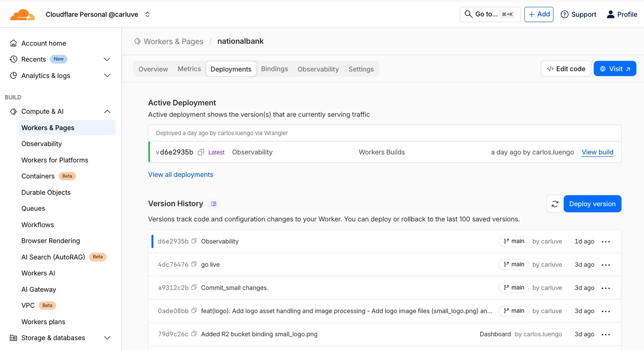This screenshot has height=350, width=644.
Task: Open more actions for Observability version row
Action: click(606, 242)
